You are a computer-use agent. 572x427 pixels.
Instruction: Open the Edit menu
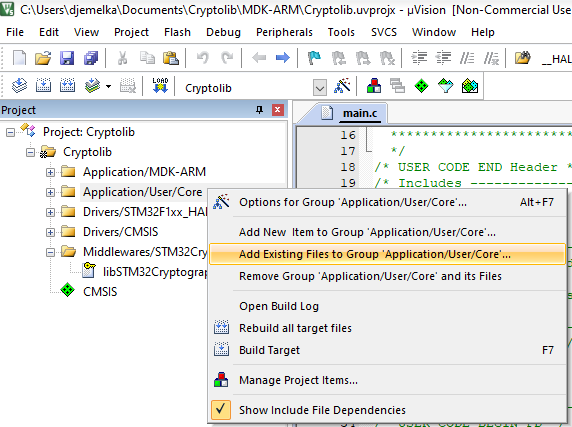pyautogui.click(x=49, y=32)
